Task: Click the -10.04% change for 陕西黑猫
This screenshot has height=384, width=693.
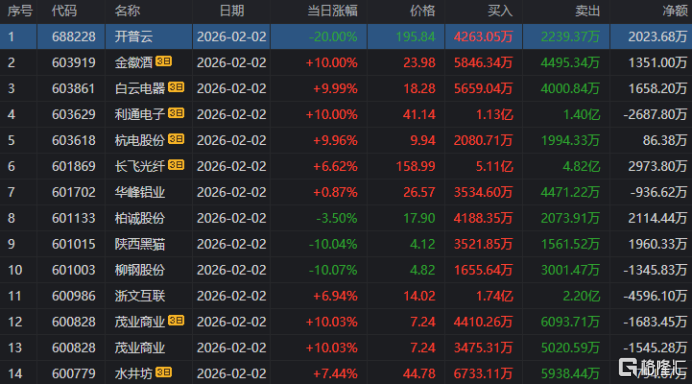Action: [333, 244]
